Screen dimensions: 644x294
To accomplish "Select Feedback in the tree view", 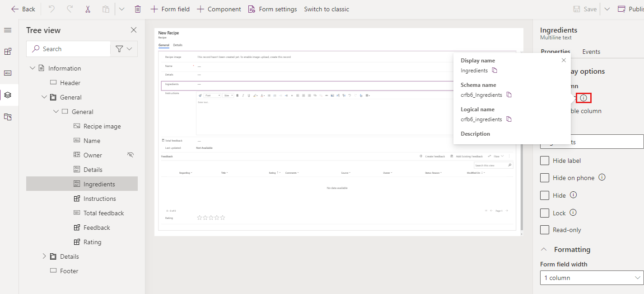I will (x=97, y=228).
